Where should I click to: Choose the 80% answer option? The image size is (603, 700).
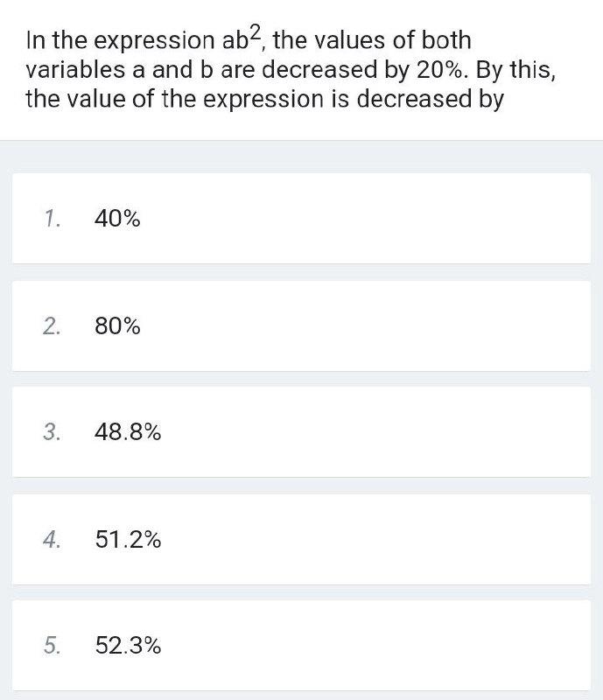(117, 326)
